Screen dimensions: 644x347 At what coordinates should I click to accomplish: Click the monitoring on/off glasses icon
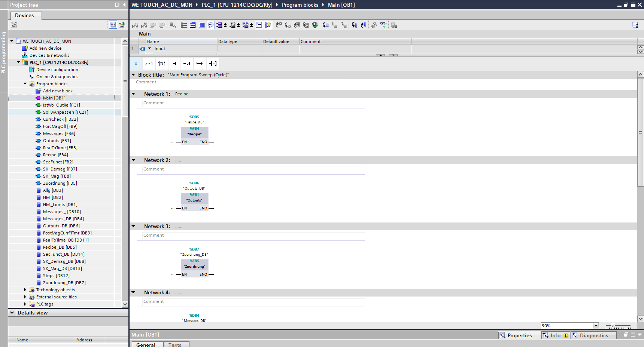[383, 25]
